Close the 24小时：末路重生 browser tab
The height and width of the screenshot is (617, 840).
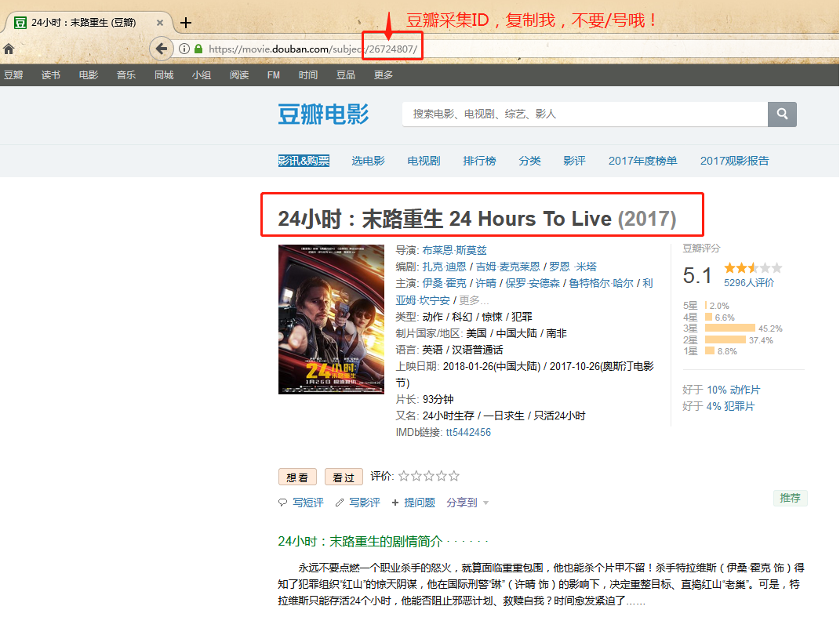click(x=160, y=23)
